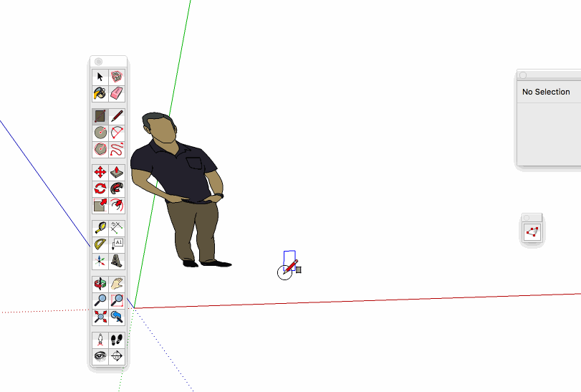This screenshot has width=581, height=392.
Task: Activate the 3D Text tool
Action: tap(117, 261)
